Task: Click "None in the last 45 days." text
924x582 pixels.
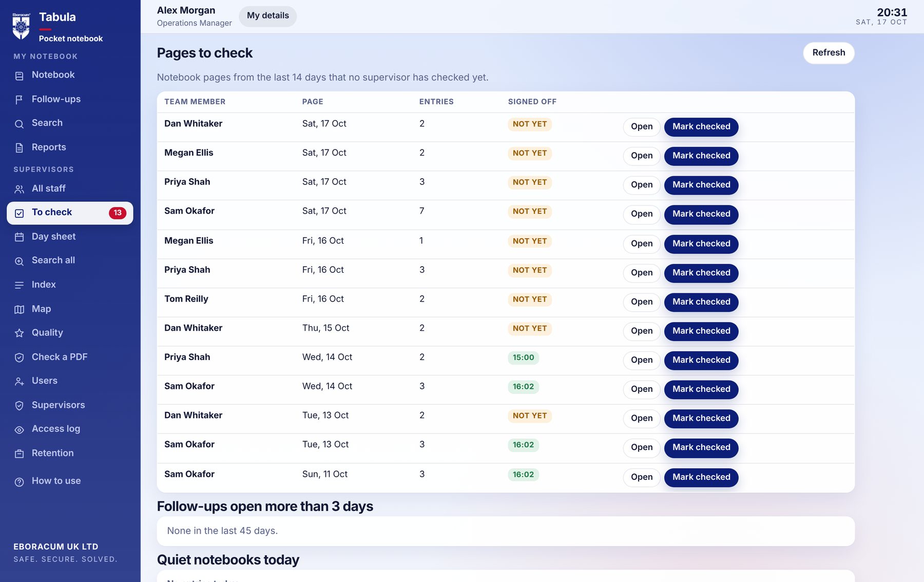Action: [222, 531]
